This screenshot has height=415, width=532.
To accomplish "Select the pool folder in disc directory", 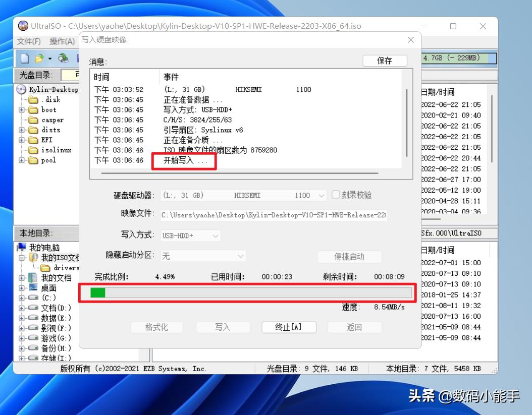I will [x=45, y=160].
